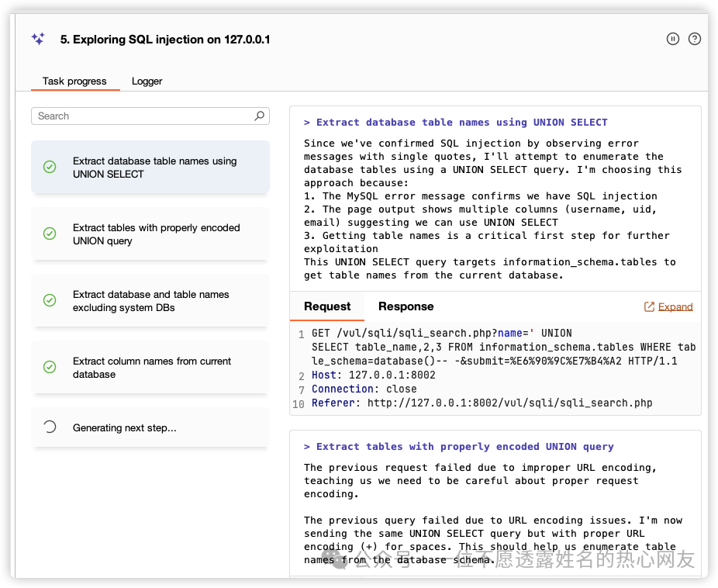
Task: Select the Response tab
Action: tap(406, 306)
